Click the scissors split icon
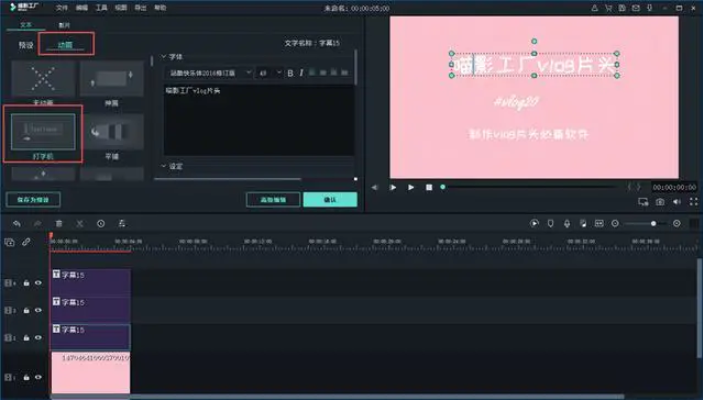This screenshot has height=400, width=703. (80, 223)
